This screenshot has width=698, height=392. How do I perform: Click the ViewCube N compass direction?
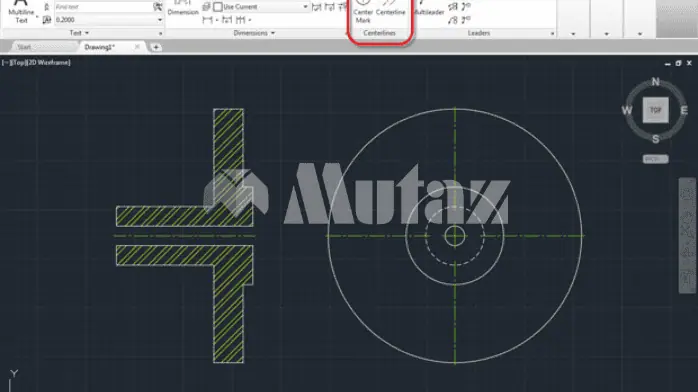(x=655, y=82)
